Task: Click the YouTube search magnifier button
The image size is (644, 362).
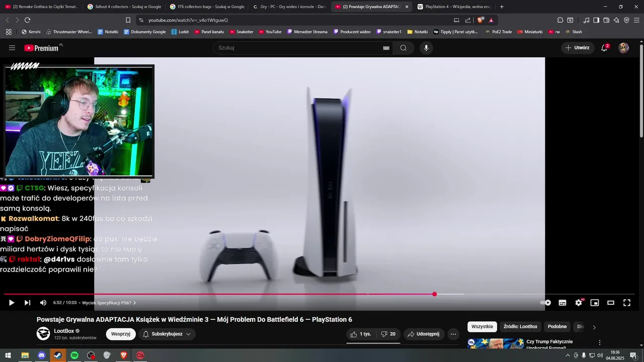Action: [x=404, y=48]
